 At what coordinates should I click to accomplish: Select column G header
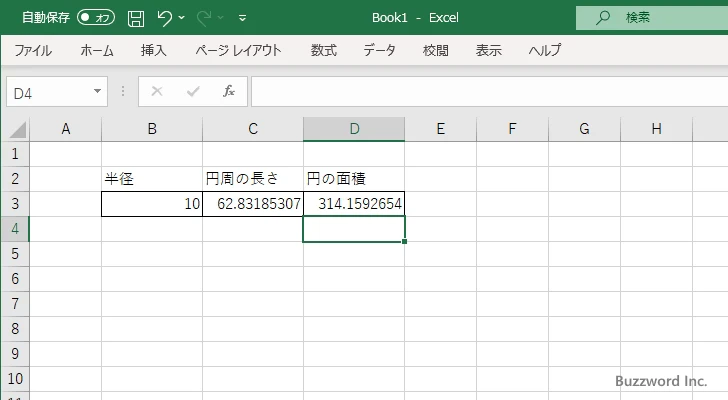(585, 129)
